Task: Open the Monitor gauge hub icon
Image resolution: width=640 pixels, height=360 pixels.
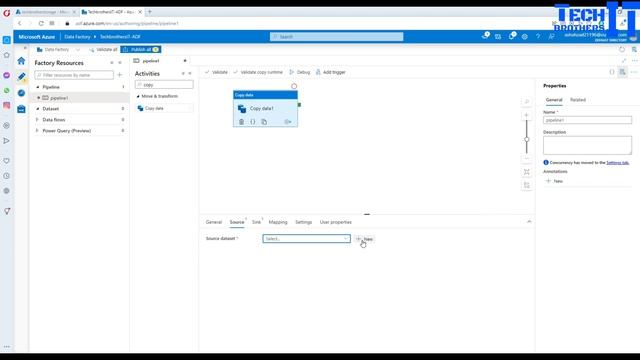Action: 21,93
